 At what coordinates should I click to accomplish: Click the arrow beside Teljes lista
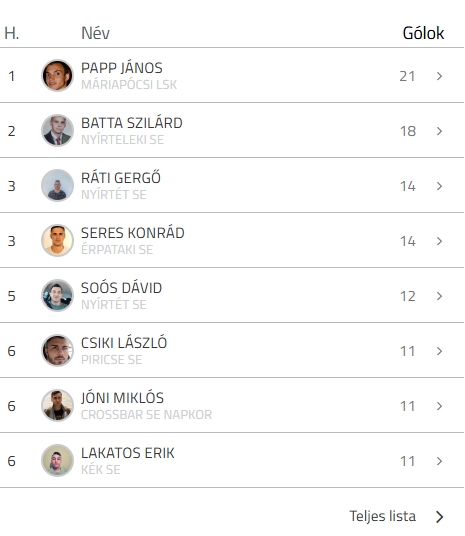pyautogui.click(x=440, y=517)
